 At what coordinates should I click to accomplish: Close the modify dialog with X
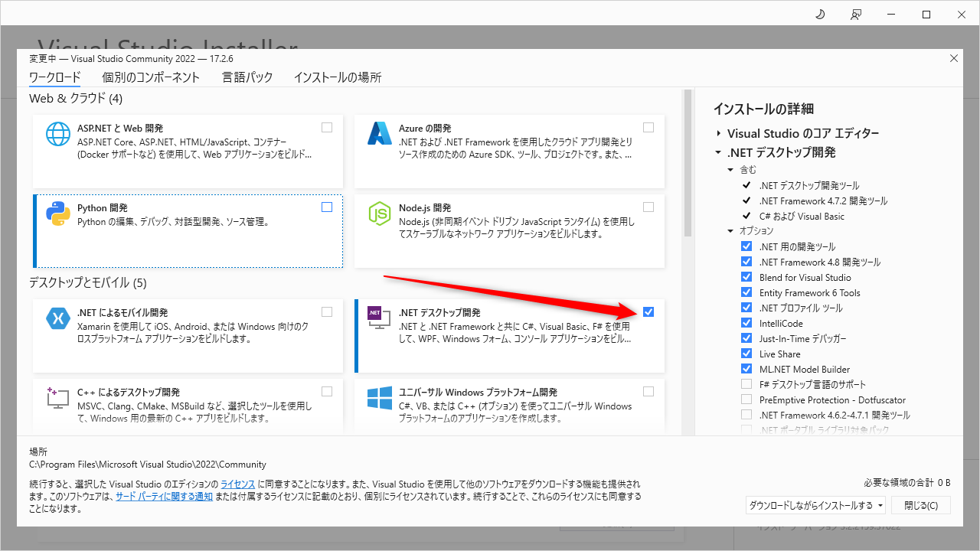(953, 58)
